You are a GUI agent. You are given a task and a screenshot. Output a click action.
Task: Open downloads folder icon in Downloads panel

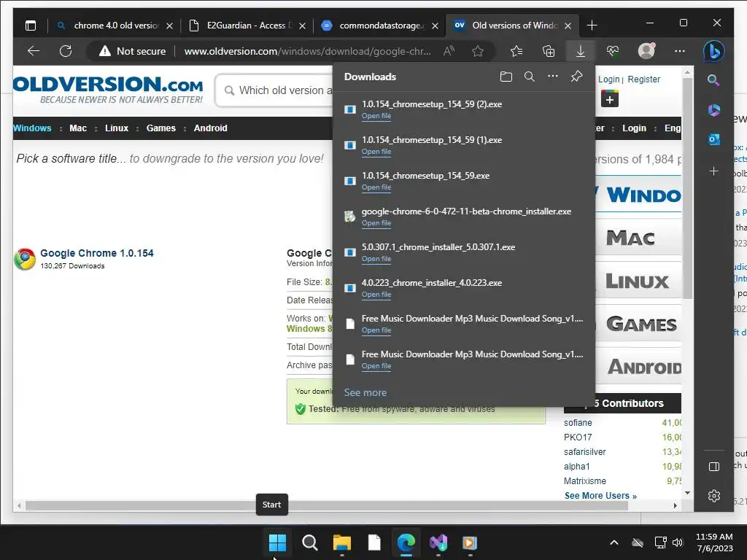click(x=506, y=77)
